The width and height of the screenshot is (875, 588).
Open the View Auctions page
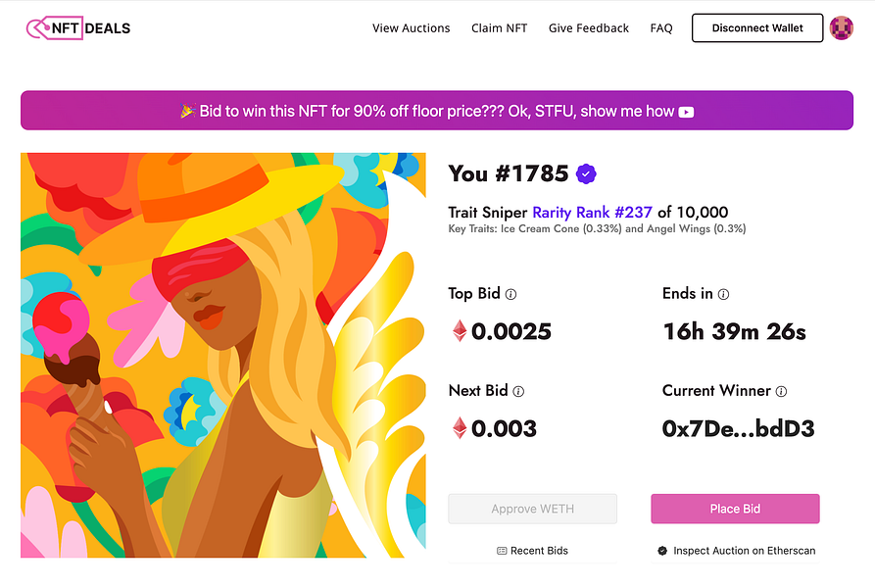pos(411,28)
